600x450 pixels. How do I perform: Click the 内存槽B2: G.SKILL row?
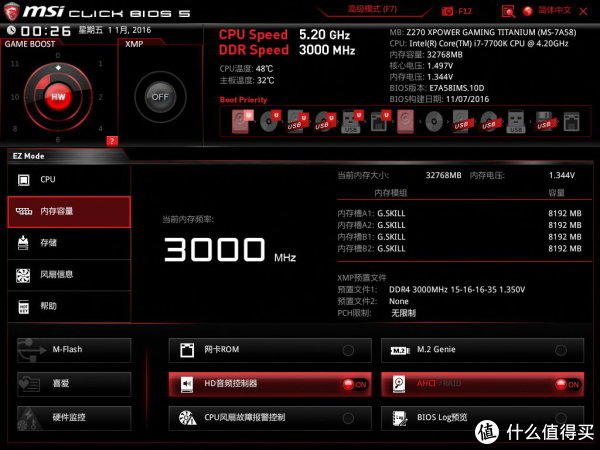[x=459, y=249]
